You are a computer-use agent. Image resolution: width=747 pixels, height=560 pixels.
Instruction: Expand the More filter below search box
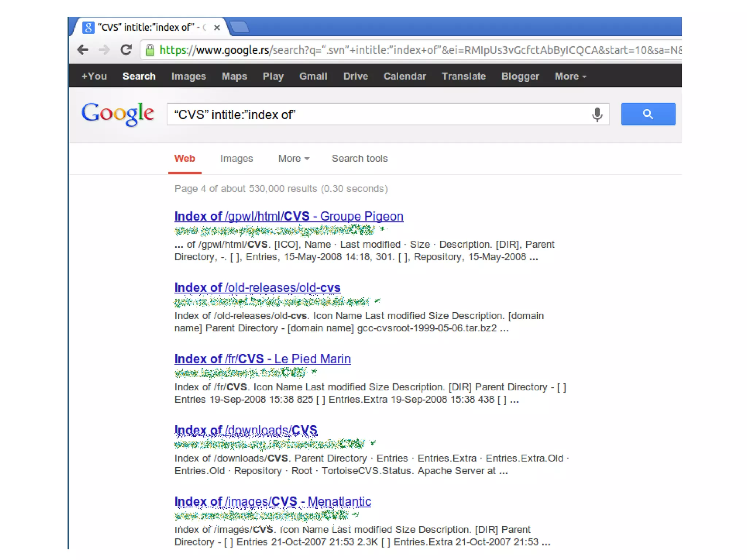(293, 158)
